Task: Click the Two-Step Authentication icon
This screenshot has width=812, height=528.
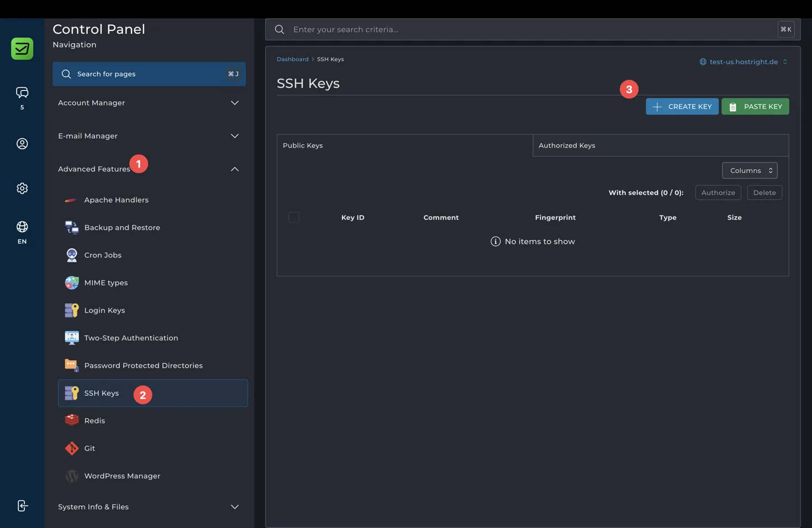Action: tap(71, 338)
